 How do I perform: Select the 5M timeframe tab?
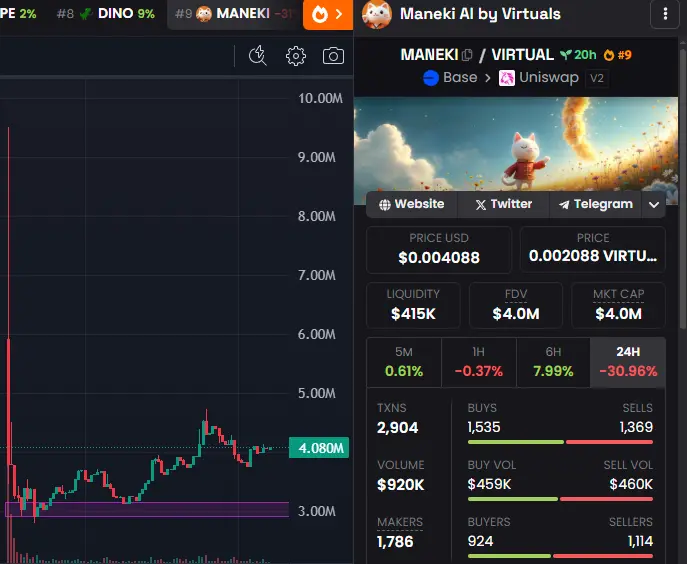404,362
